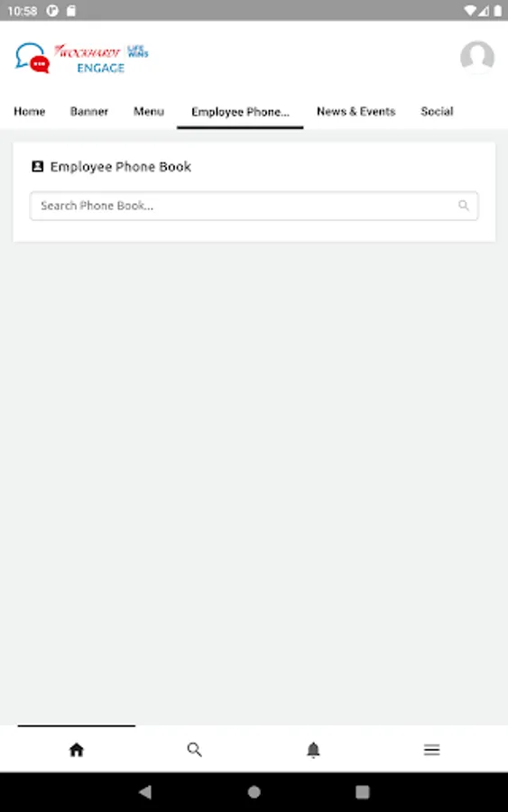Screen dimensions: 508x812
Task: Open the hamburger menu icon
Action: pyautogui.click(x=432, y=750)
